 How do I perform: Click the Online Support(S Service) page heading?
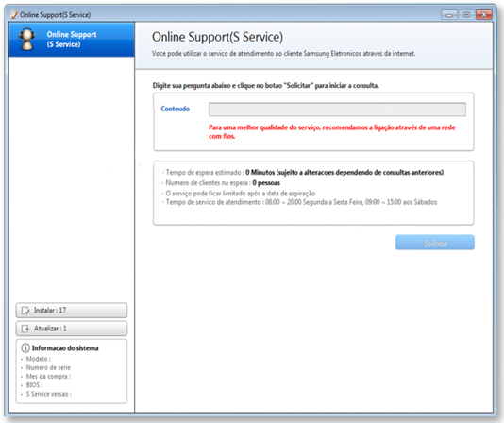click(x=217, y=37)
